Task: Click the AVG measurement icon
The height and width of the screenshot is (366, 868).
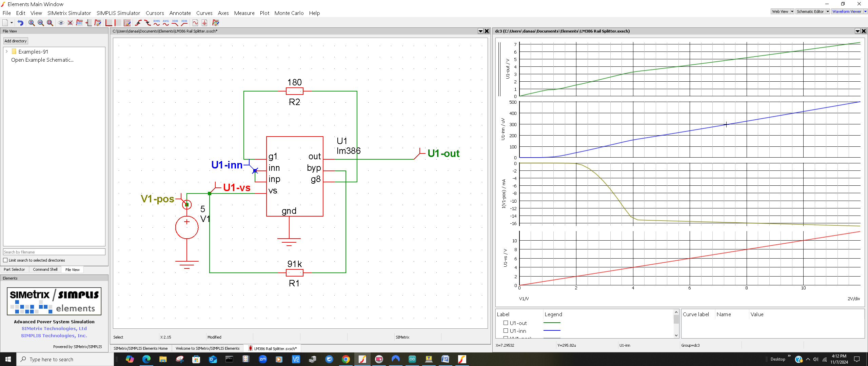Action: point(166,23)
